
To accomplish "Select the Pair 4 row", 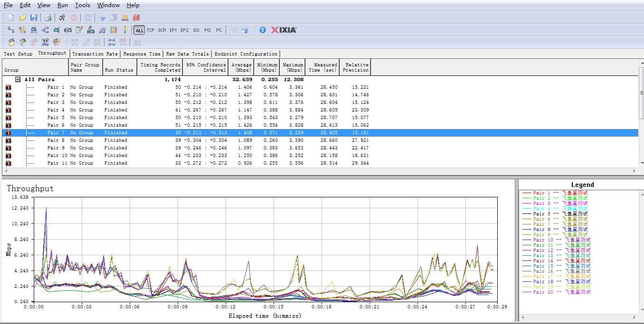I will 320,110.
